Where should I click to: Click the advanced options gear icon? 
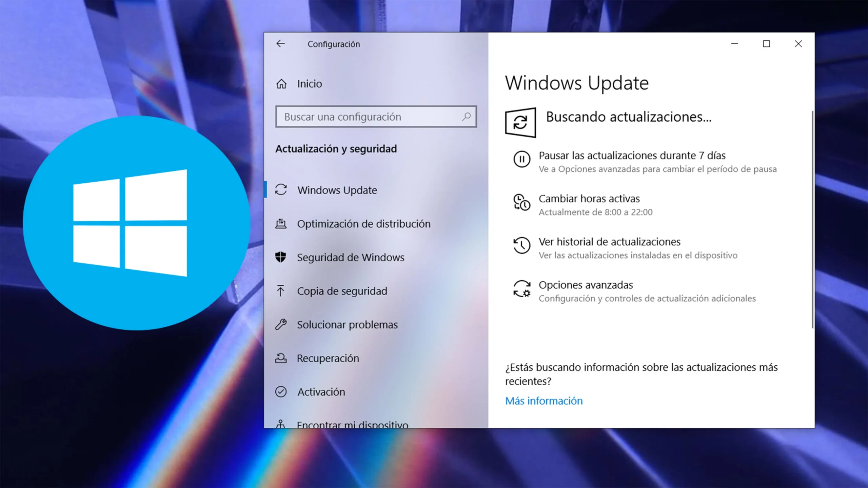coord(522,289)
